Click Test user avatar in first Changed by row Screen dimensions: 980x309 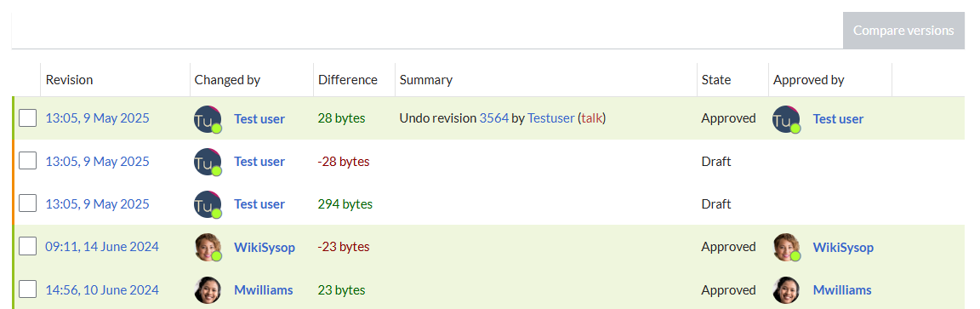click(208, 119)
